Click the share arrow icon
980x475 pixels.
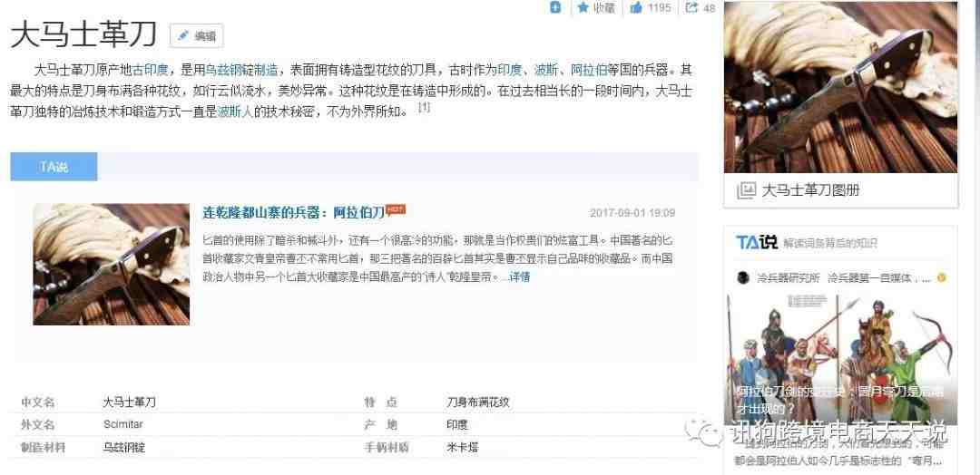[x=691, y=7]
